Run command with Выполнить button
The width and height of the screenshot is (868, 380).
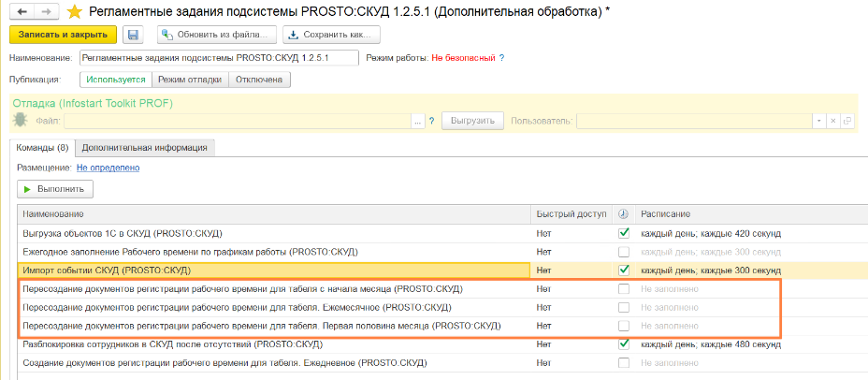55,189
